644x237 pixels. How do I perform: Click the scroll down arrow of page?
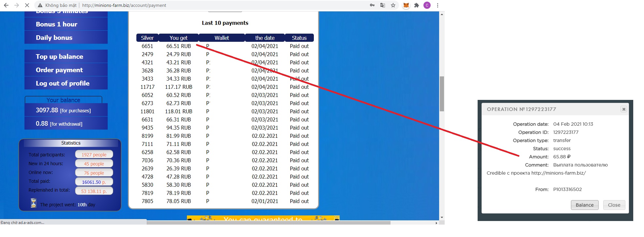coord(442,217)
